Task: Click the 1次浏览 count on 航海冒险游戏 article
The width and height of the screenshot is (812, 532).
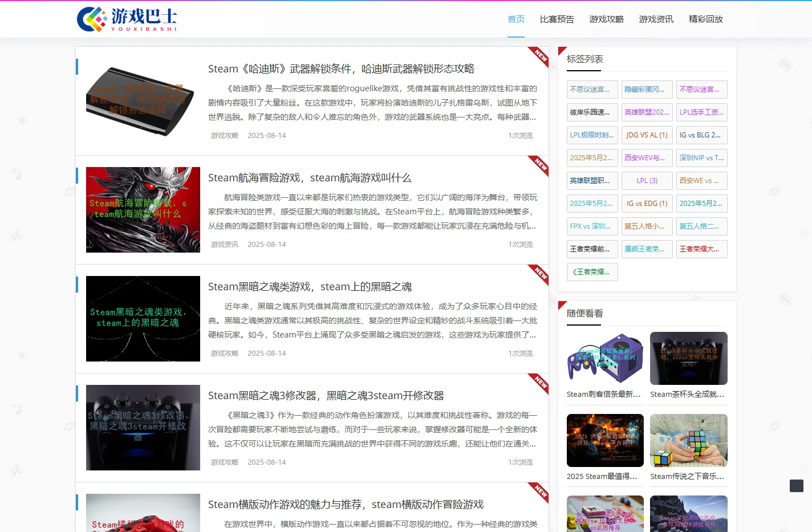Action: 521,245
